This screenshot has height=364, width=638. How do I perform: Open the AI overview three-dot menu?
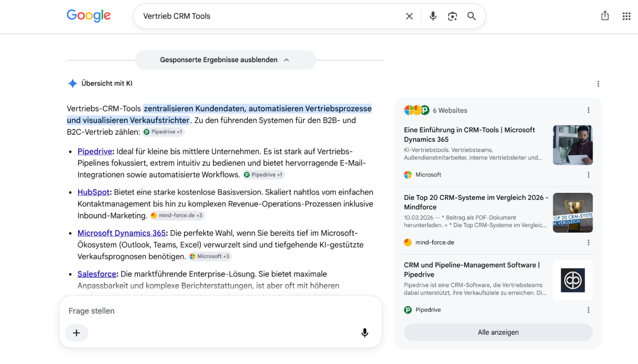pyautogui.click(x=598, y=84)
